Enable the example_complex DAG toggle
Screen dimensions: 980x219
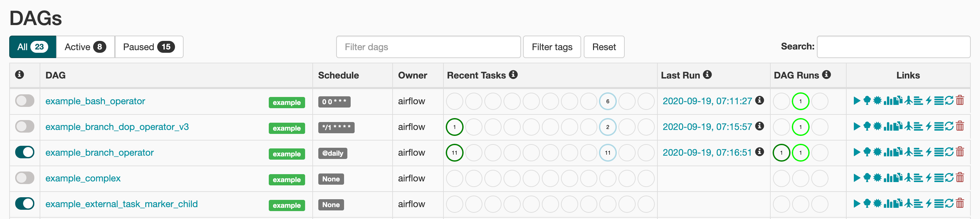click(x=25, y=178)
